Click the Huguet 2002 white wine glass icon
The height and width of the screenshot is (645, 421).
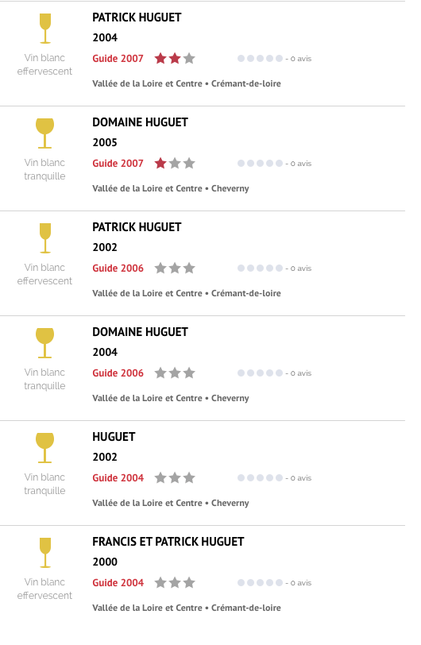(45, 448)
